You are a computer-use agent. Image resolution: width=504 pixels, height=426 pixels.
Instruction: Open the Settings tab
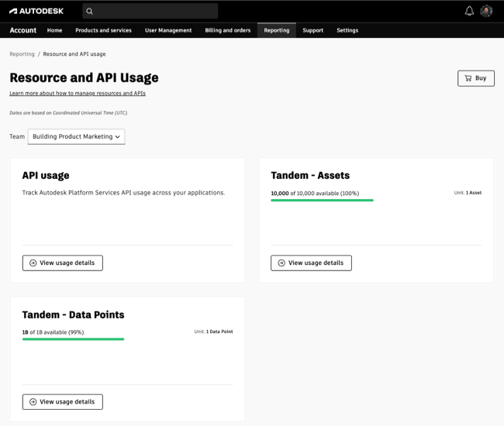point(347,30)
